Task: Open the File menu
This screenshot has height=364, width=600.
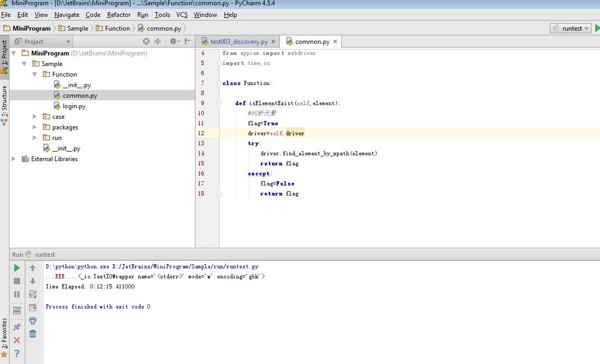Action: 6,15
